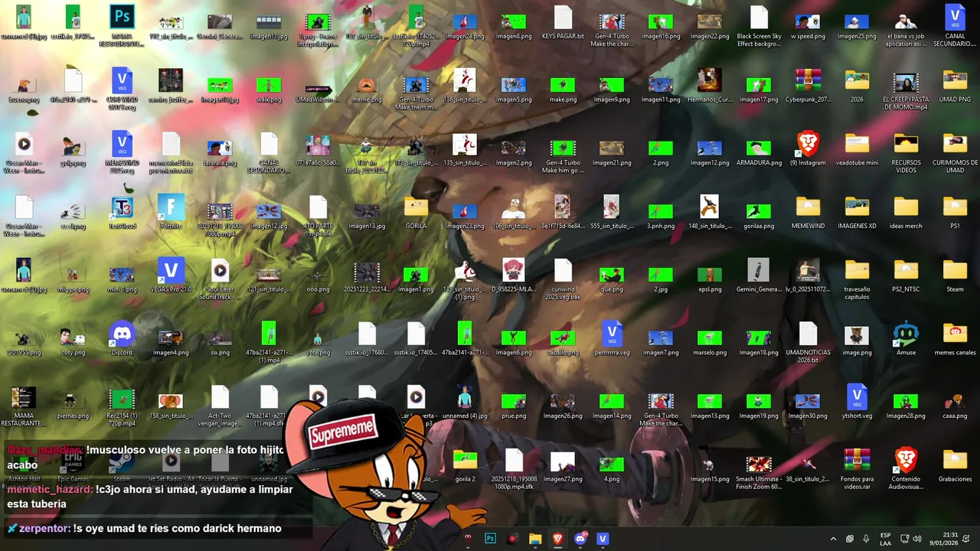
Task: Open the Amuse app shortcut
Action: (906, 339)
